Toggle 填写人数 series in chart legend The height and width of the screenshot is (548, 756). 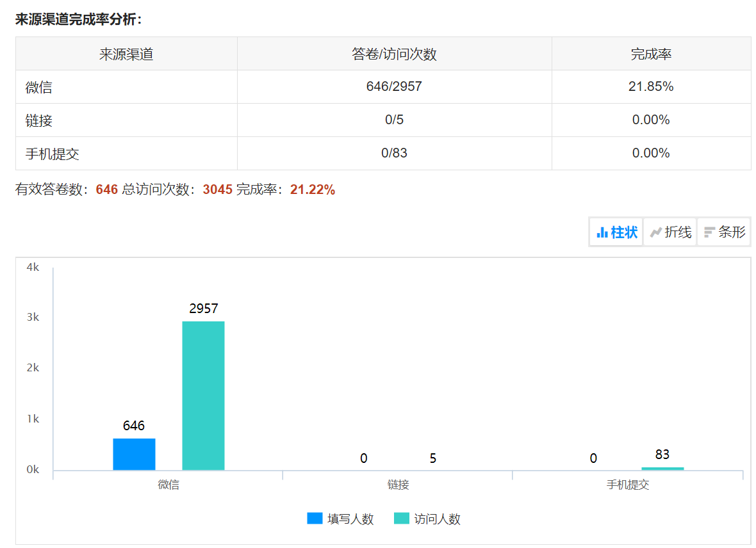pos(340,519)
